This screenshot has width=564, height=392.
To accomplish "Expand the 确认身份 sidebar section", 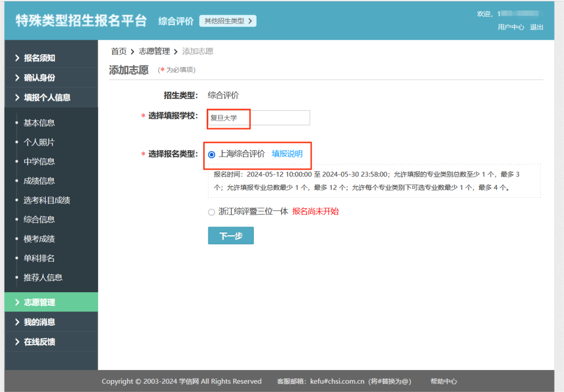I will tap(39, 78).
